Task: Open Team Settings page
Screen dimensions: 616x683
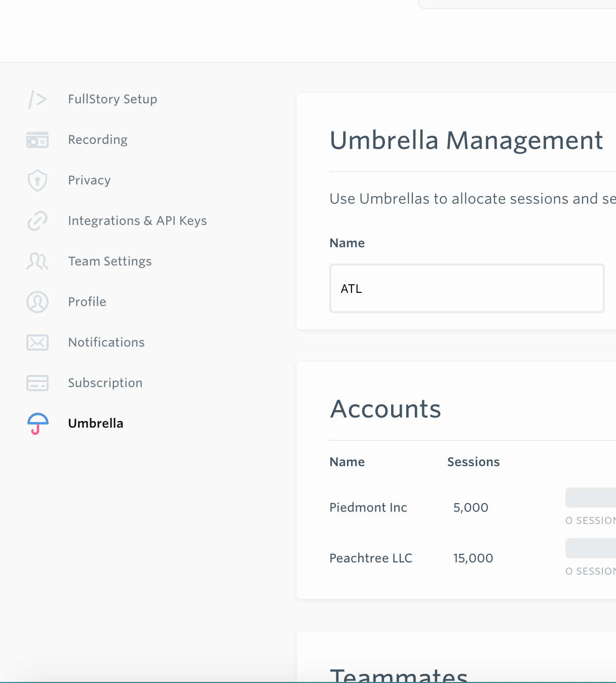Action: pos(110,261)
